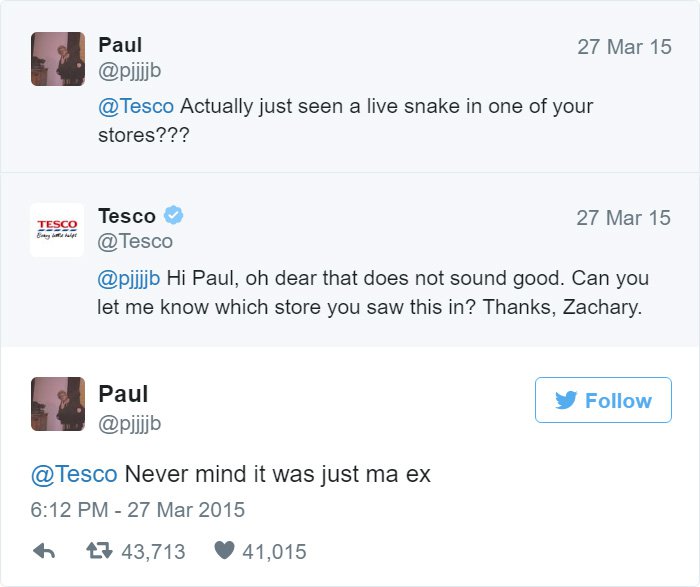This screenshot has width=700, height=587.
Task: Click the 27 Mar 15 date on Paul's first tweet
Action: (624, 47)
